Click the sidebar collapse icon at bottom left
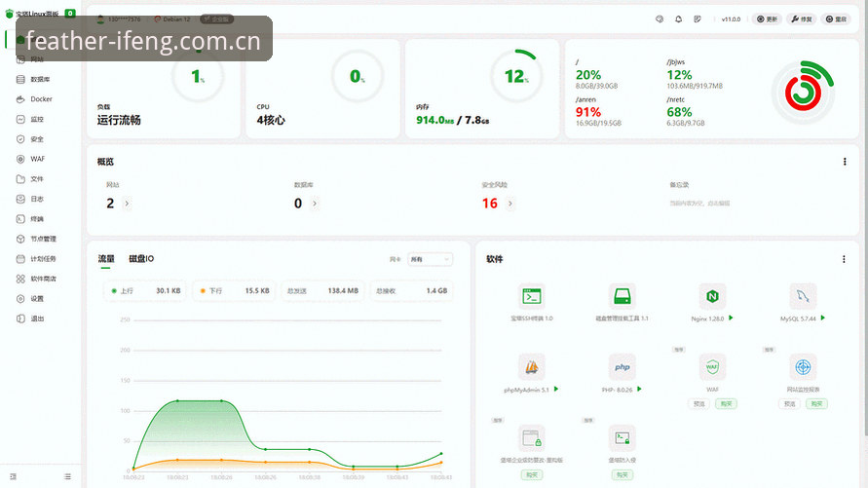This screenshot has height=488, width=868. 14,476
